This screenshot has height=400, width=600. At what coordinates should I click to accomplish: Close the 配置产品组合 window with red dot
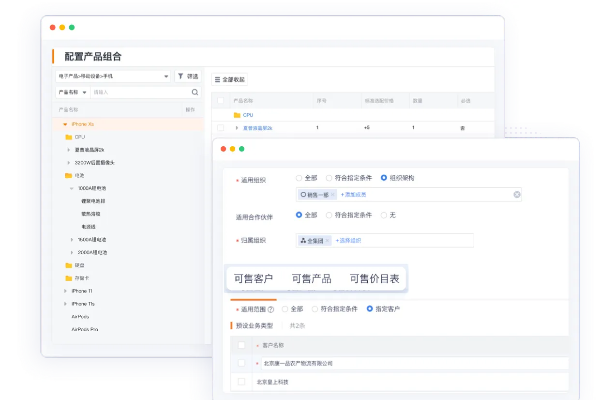coord(52,27)
